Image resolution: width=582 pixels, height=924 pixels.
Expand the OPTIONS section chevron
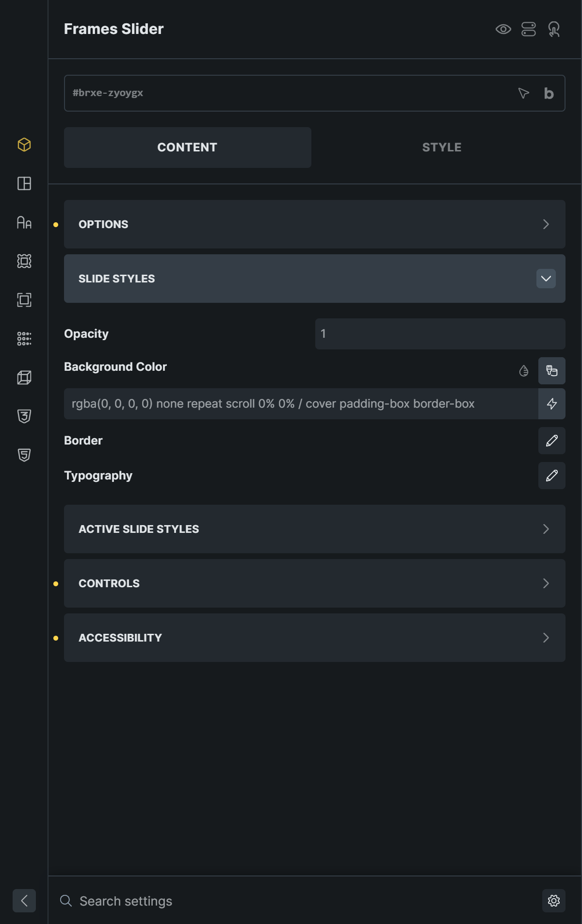coord(546,224)
